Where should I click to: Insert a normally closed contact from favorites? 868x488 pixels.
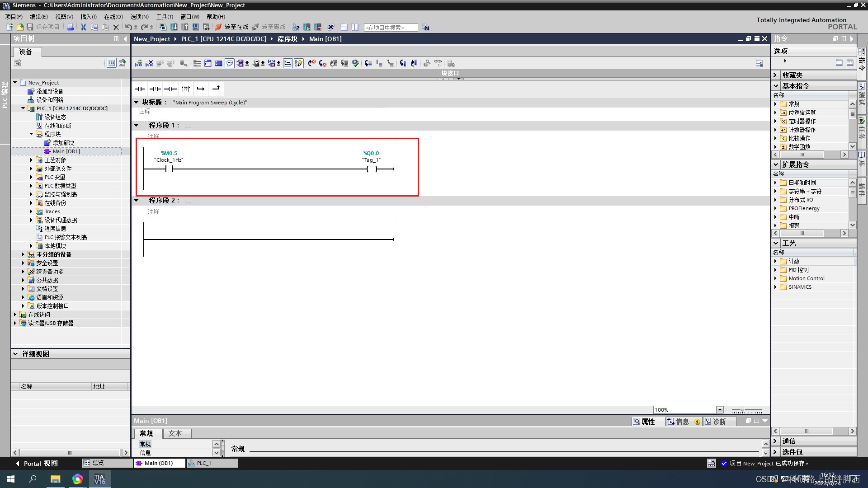[155, 89]
